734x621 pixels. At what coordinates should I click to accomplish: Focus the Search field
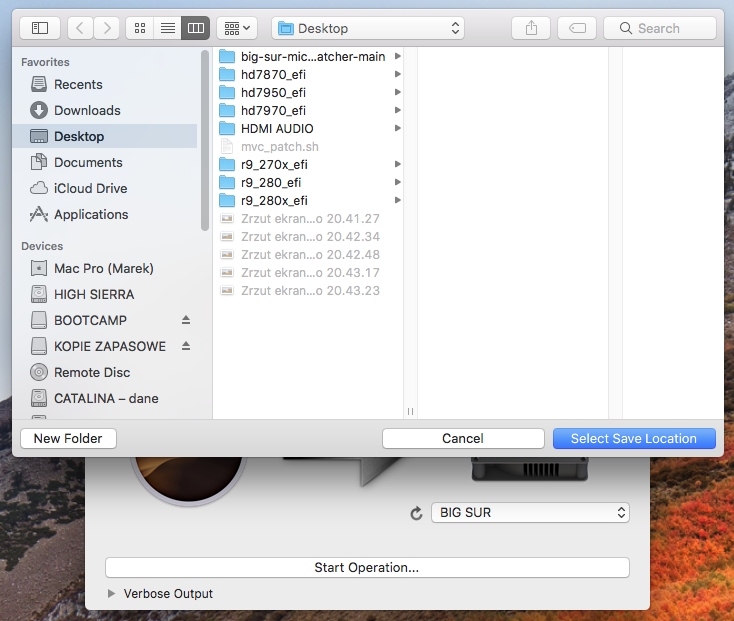[x=660, y=28]
